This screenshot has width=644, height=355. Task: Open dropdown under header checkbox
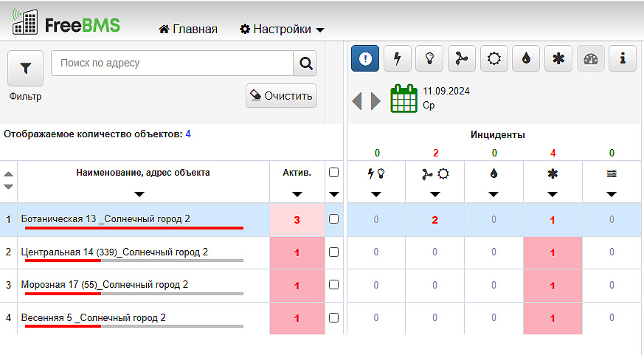334,194
